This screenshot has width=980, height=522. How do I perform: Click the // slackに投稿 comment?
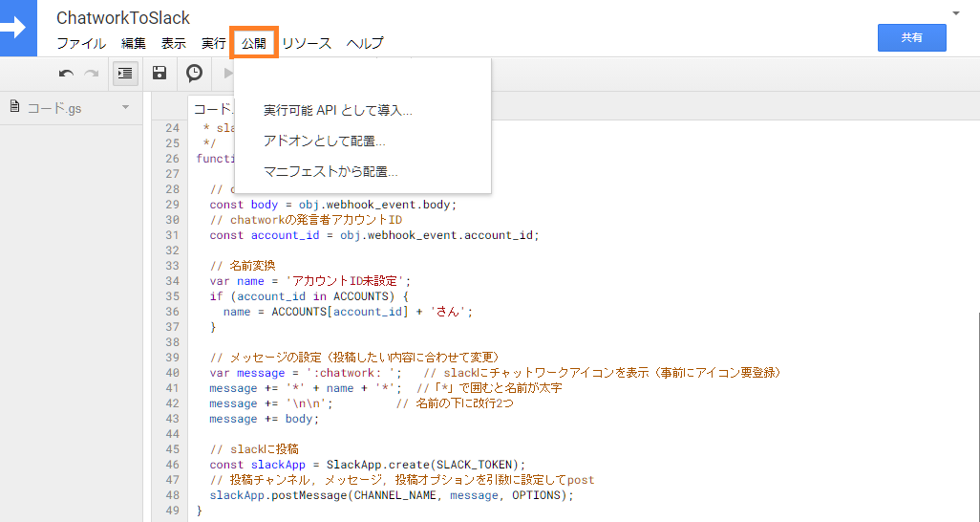(x=254, y=449)
